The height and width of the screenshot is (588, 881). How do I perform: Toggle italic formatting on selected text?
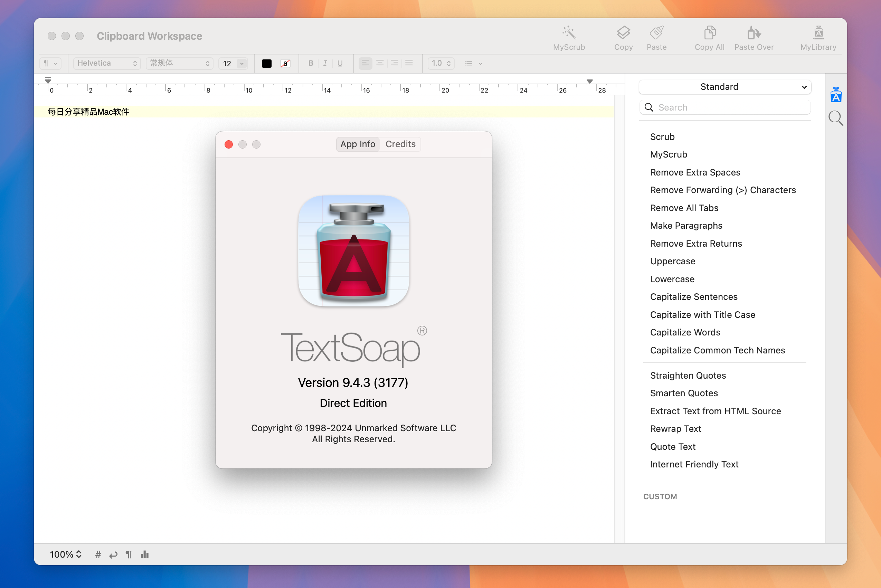point(325,63)
